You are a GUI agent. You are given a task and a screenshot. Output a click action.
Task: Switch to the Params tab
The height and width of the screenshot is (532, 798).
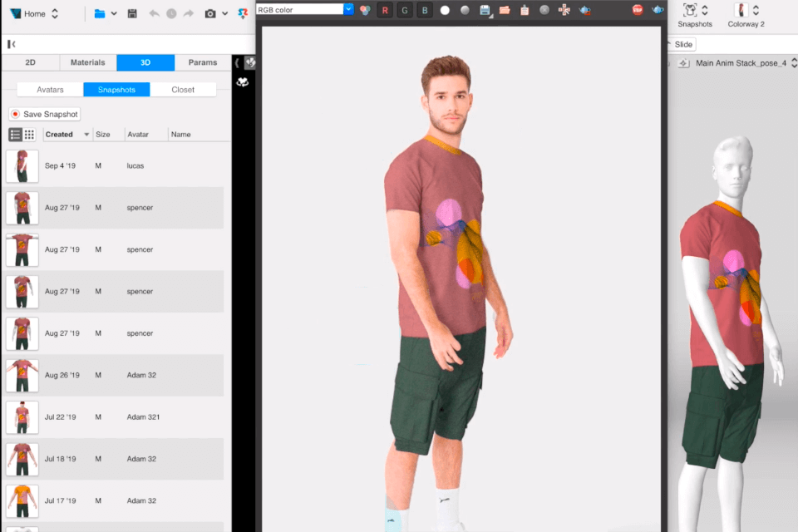coord(203,62)
